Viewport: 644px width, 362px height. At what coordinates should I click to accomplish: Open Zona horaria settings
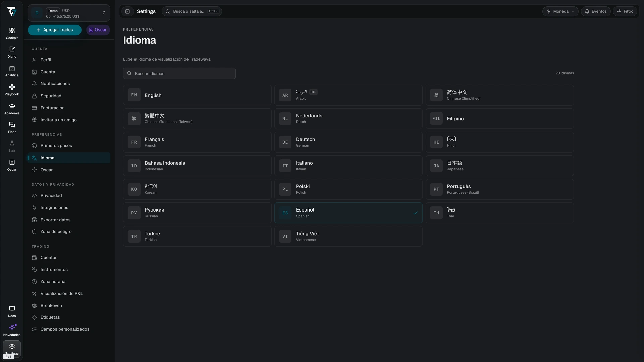(x=69, y=282)
